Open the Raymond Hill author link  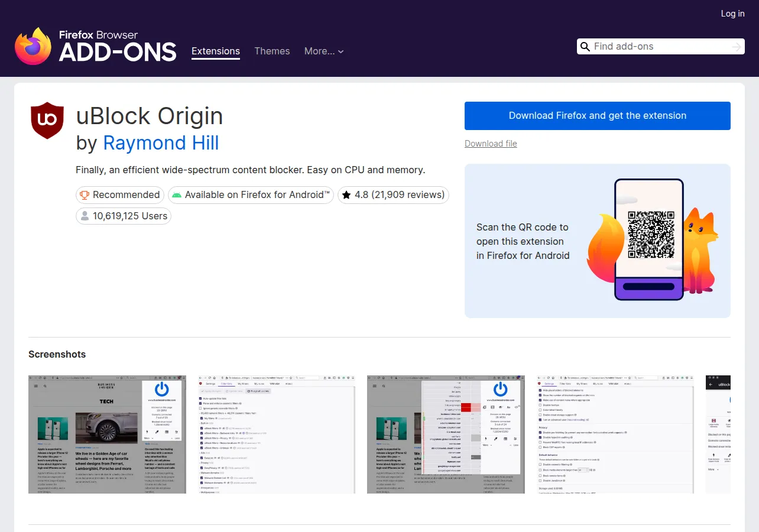pos(161,143)
